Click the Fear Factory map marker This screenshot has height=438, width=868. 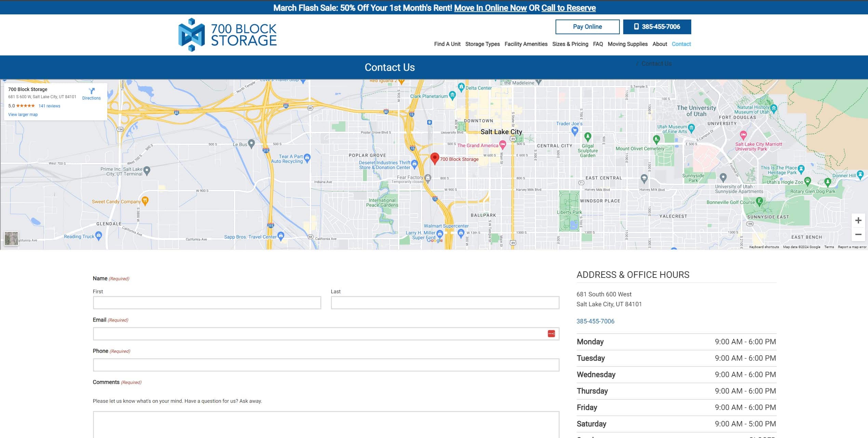point(428,178)
